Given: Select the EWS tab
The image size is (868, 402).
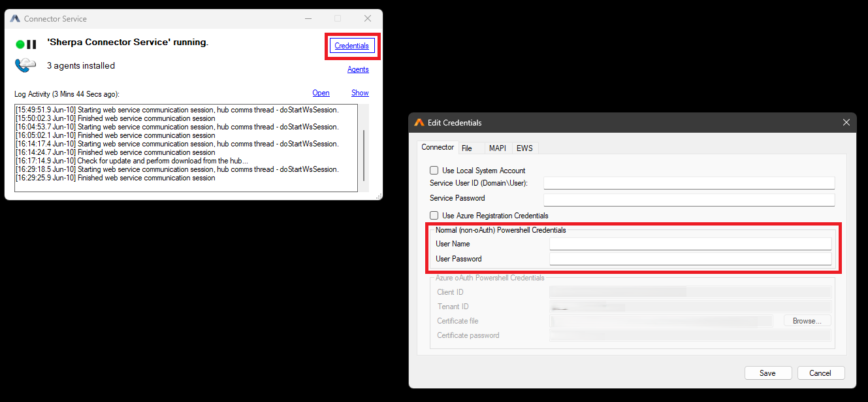Looking at the screenshot, I should 525,148.
